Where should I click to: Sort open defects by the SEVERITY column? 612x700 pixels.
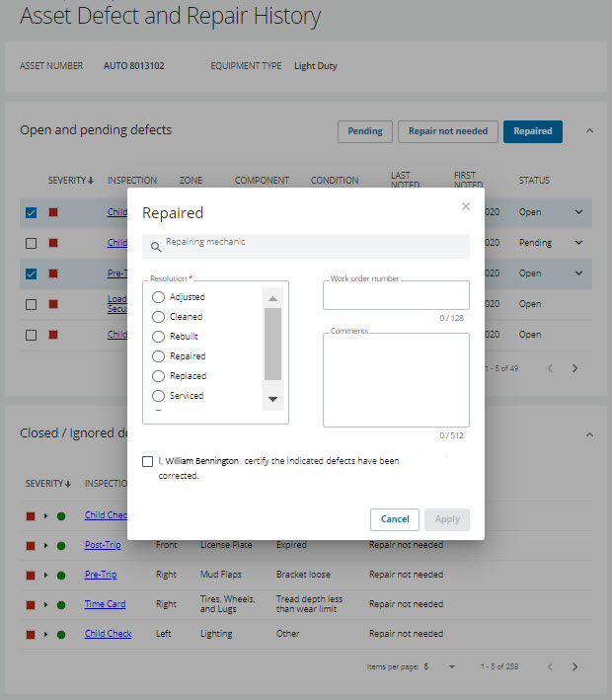[70, 181]
